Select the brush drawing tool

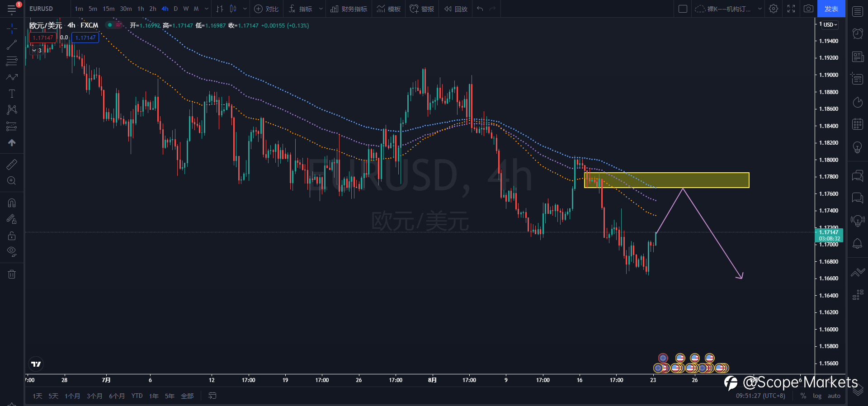[12, 77]
